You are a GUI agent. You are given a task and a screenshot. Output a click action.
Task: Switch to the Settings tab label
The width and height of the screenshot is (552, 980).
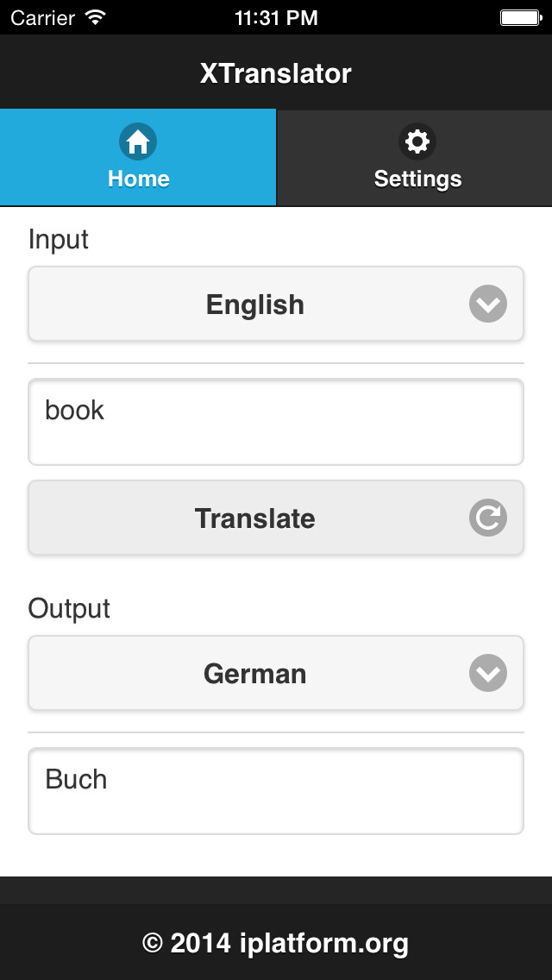417,179
